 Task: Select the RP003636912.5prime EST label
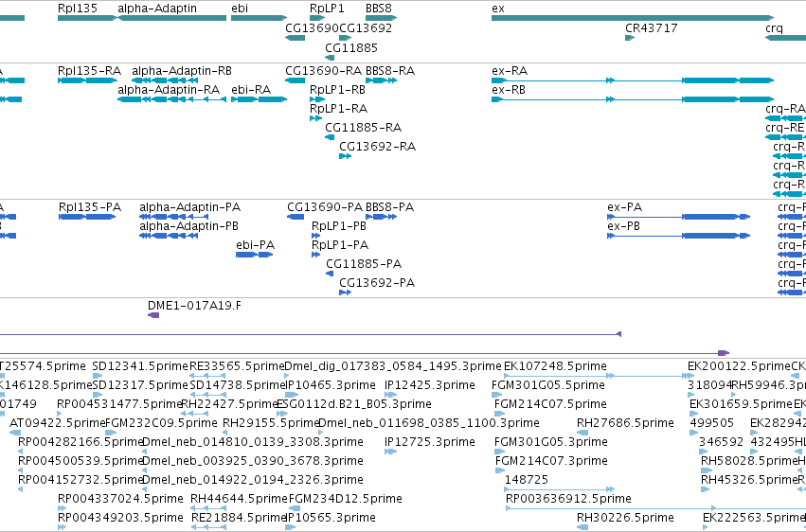tap(568, 499)
